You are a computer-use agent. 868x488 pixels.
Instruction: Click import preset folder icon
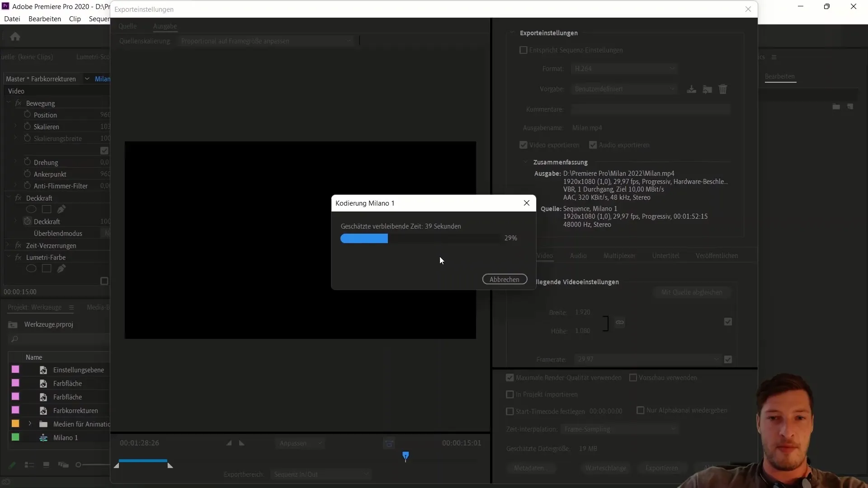click(x=708, y=89)
